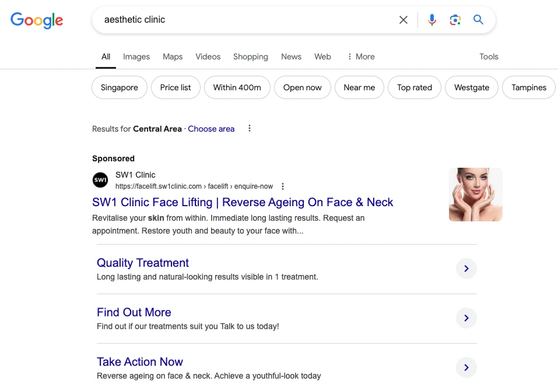Open the Take Action Now sitelink
This screenshot has height=392, width=558.
[140, 362]
